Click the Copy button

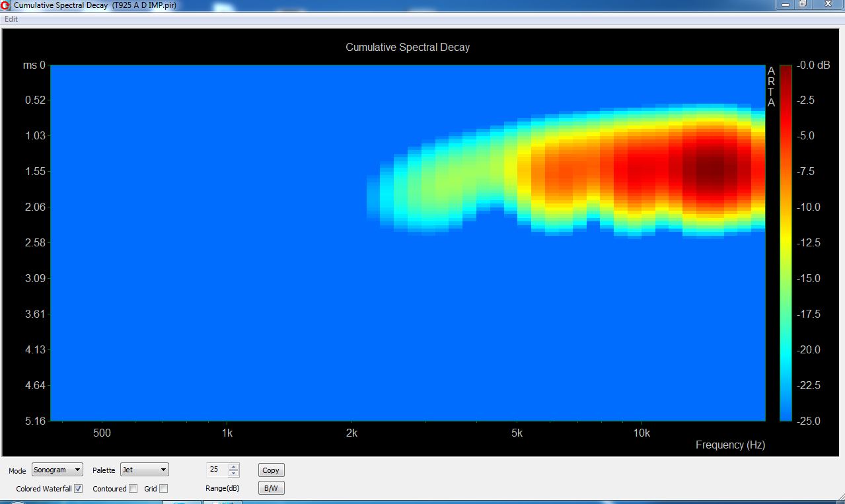coord(271,470)
